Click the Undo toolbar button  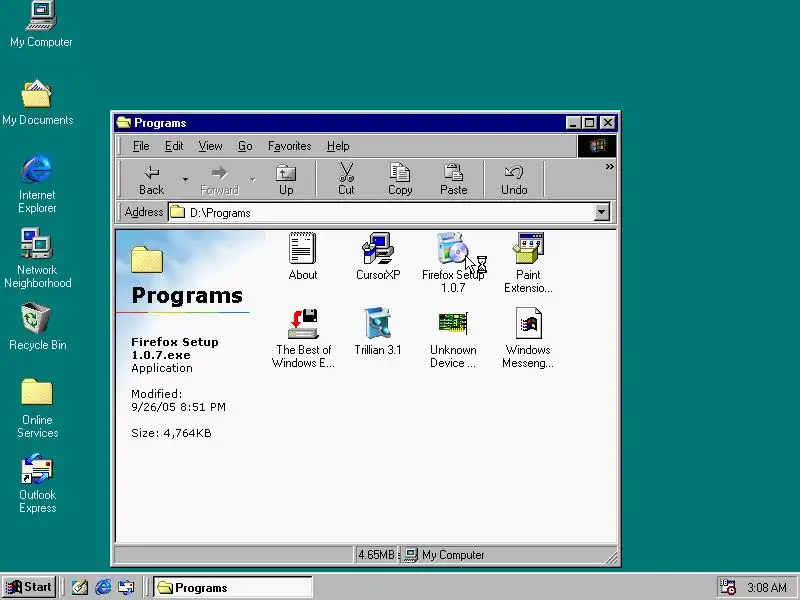514,180
